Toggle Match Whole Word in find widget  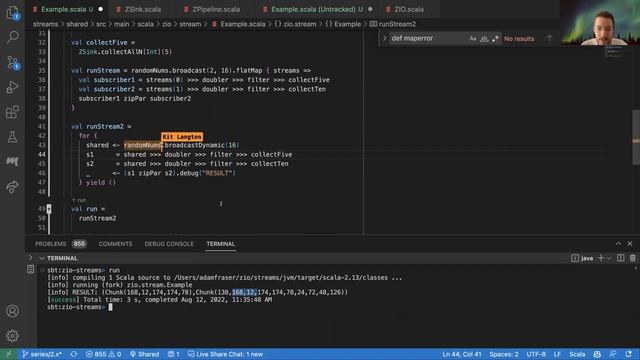[x=484, y=38]
